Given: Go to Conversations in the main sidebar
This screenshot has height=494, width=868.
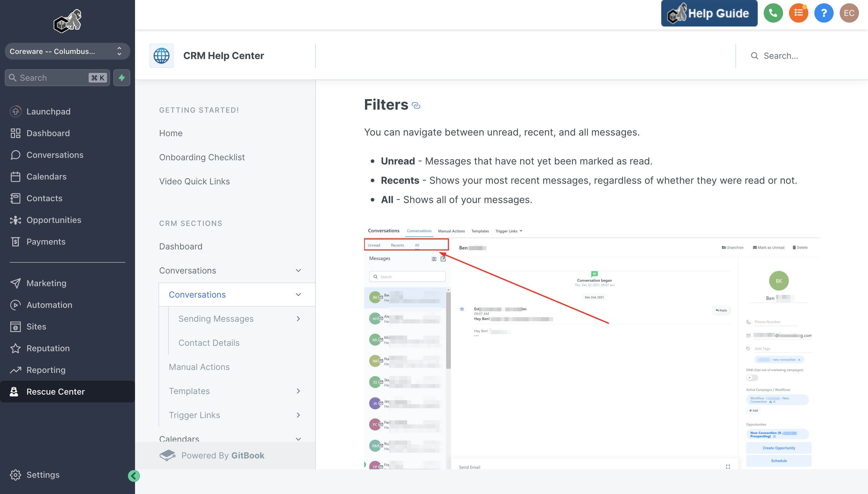Looking at the screenshot, I should (68, 155).
